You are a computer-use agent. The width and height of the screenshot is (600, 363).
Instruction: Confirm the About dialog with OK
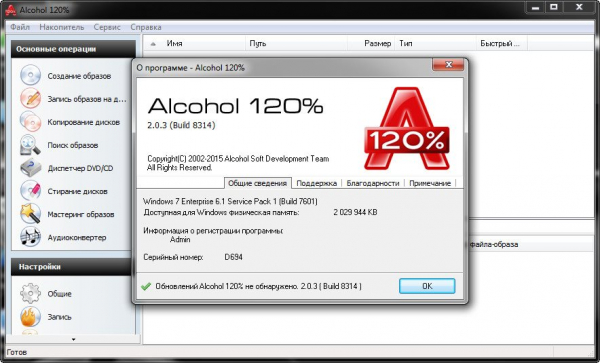tap(427, 286)
